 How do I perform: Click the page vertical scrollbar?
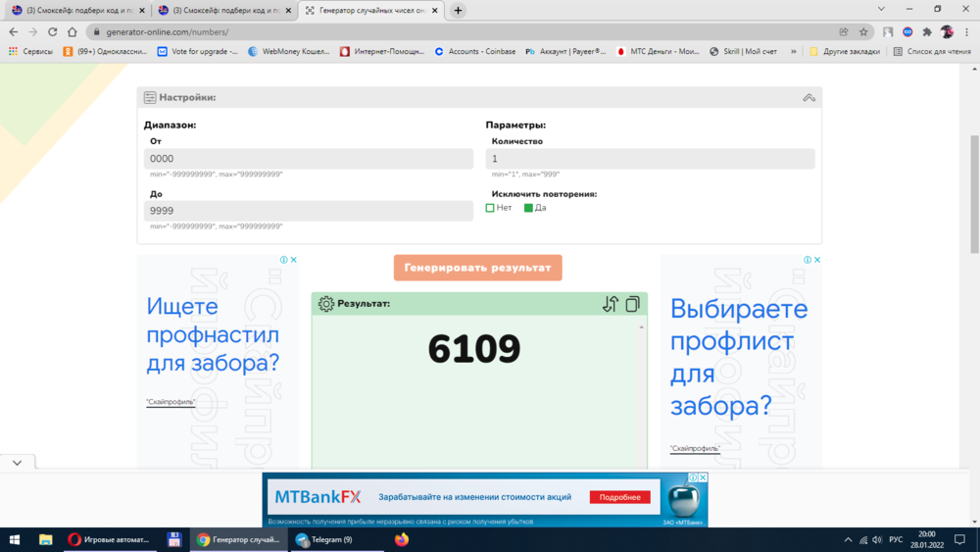(974, 194)
